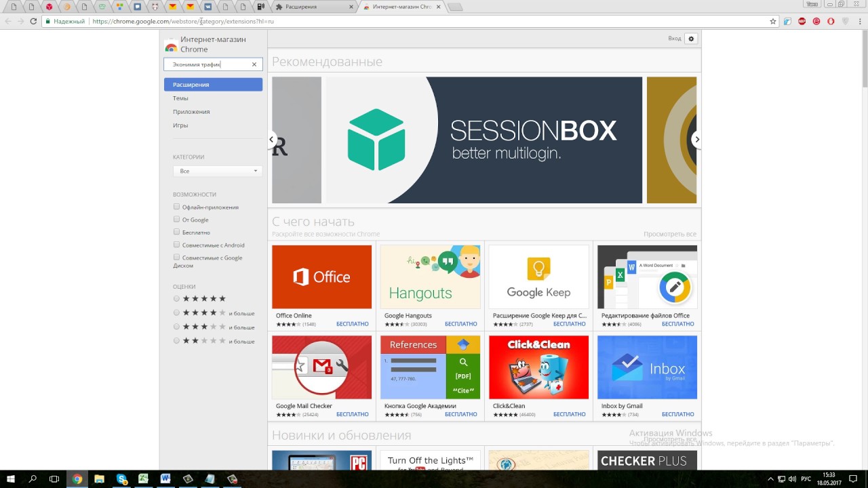The width and height of the screenshot is (868, 488).
Task: Open Word from the taskbar
Action: coord(165,479)
